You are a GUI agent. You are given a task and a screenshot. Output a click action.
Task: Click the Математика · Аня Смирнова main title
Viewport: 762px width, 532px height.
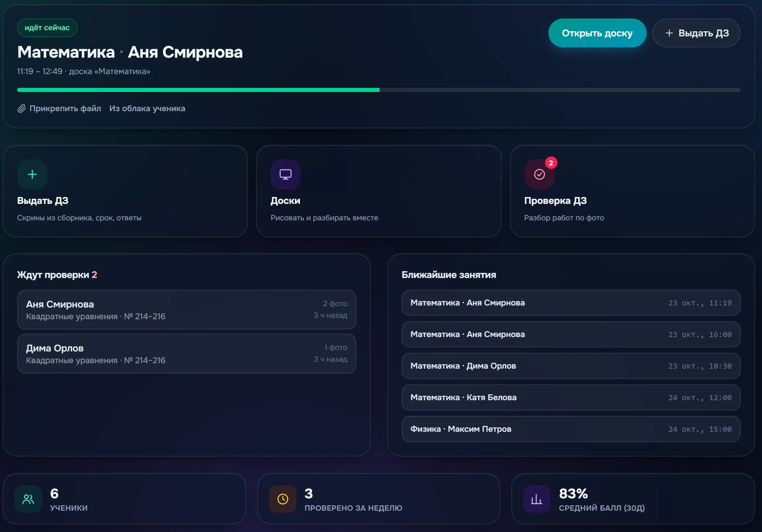(x=130, y=52)
